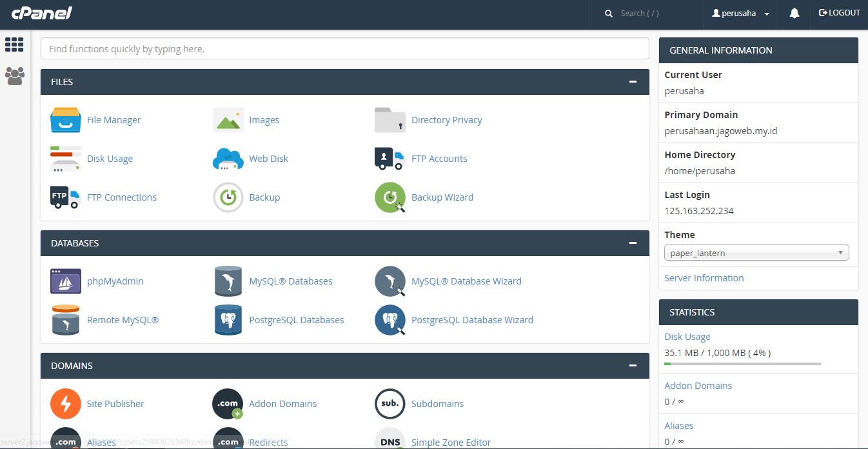Open the FTP Connections icon

[66, 197]
